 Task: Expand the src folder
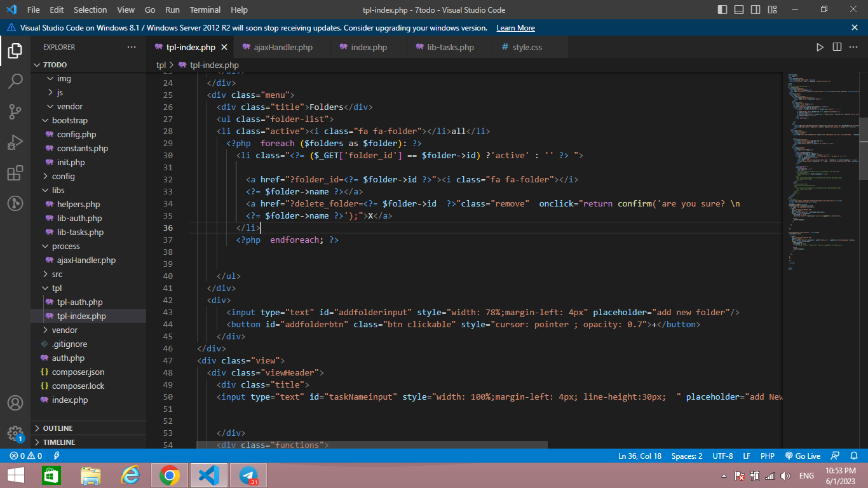pyautogui.click(x=88, y=274)
